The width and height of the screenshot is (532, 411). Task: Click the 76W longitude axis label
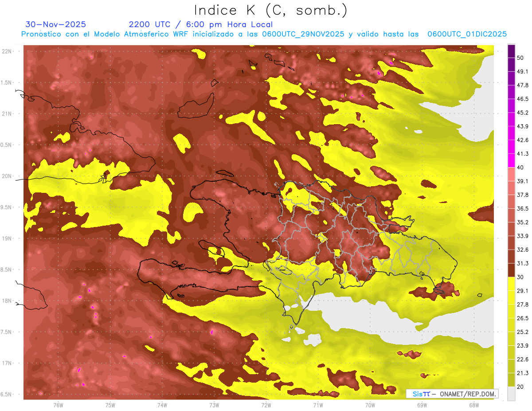tap(58, 405)
